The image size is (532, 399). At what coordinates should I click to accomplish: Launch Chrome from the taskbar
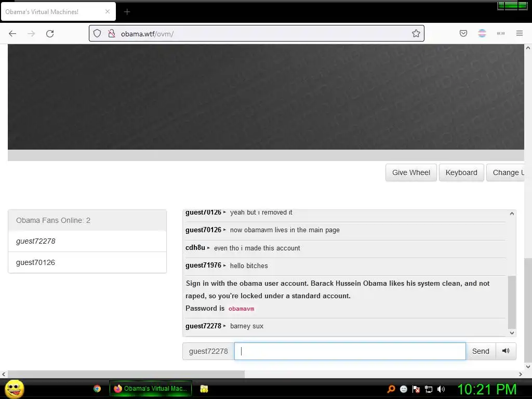97,389
